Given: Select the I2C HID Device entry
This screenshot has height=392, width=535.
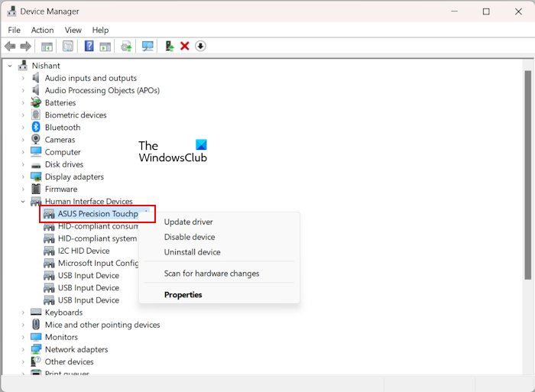Looking at the screenshot, I should [x=83, y=251].
